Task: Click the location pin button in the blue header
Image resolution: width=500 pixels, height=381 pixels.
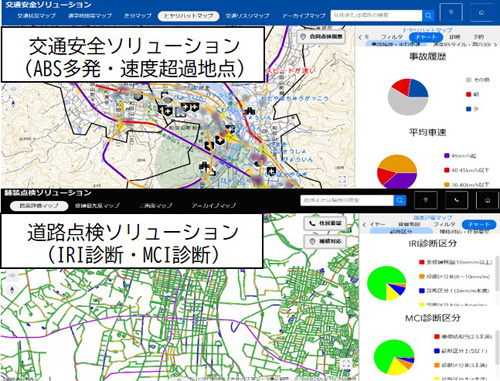Action: click(x=451, y=13)
